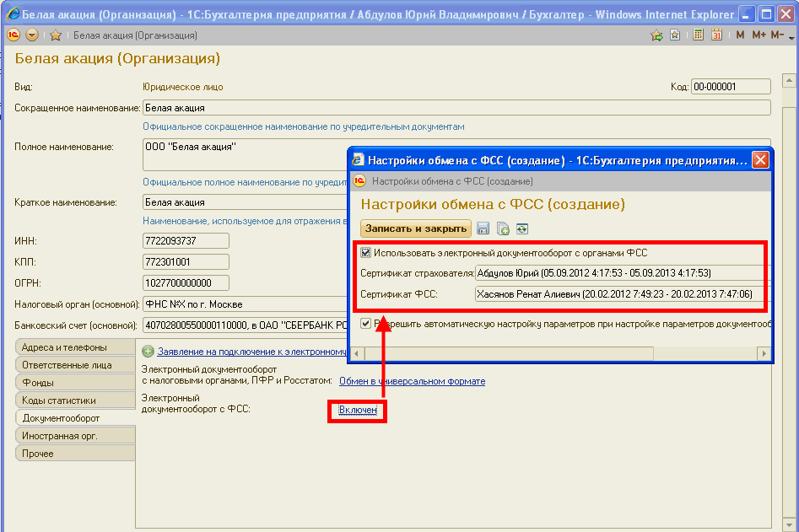This screenshot has height=532, width=799.
Task: Click the horizontal scrollbar thumb in the FSS dialog
Action: coord(509,353)
